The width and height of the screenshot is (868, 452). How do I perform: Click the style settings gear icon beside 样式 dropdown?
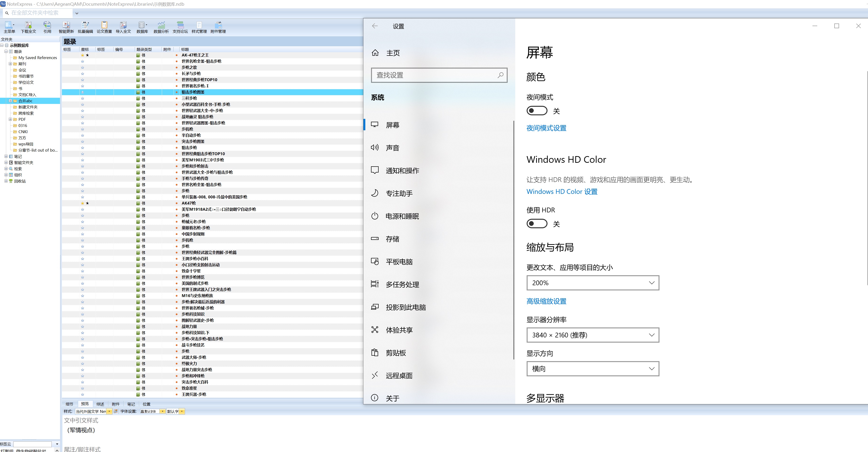[116, 411]
